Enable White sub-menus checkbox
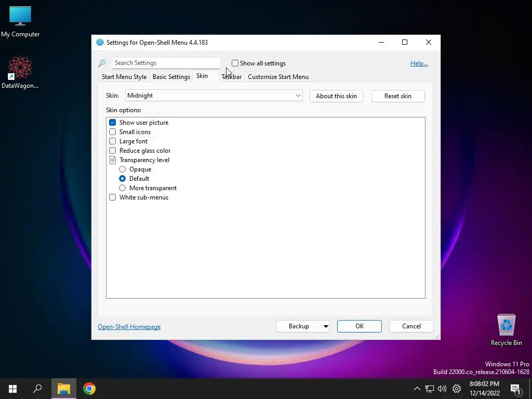 click(x=112, y=197)
